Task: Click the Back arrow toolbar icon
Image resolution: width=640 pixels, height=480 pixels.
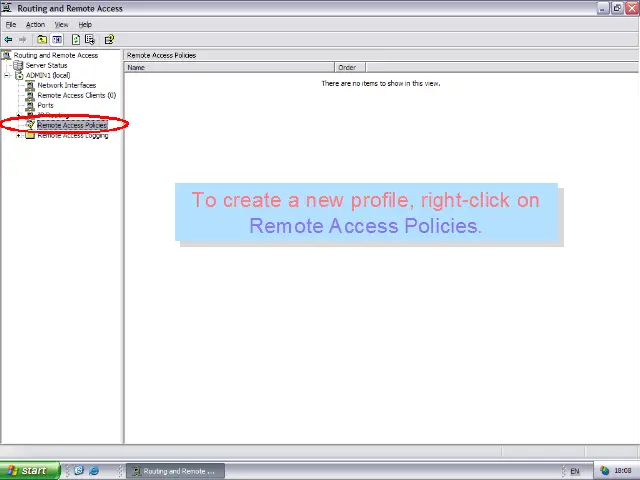Action: pyautogui.click(x=8, y=40)
